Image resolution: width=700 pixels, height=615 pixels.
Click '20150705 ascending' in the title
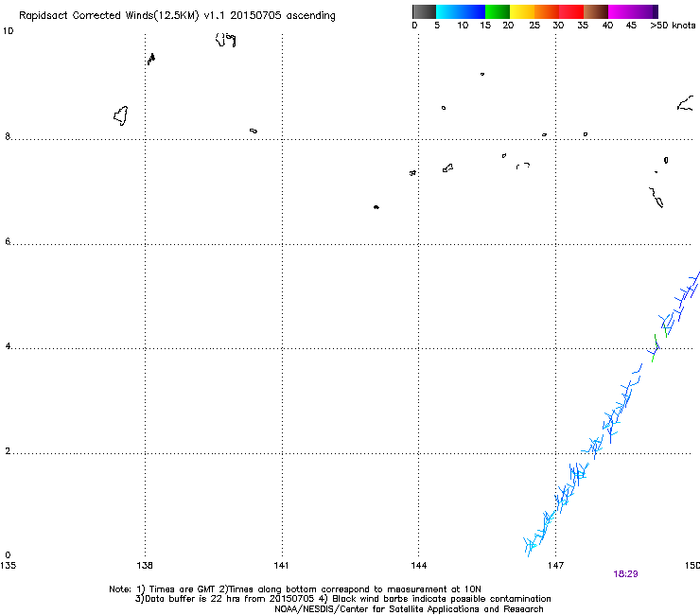click(283, 16)
